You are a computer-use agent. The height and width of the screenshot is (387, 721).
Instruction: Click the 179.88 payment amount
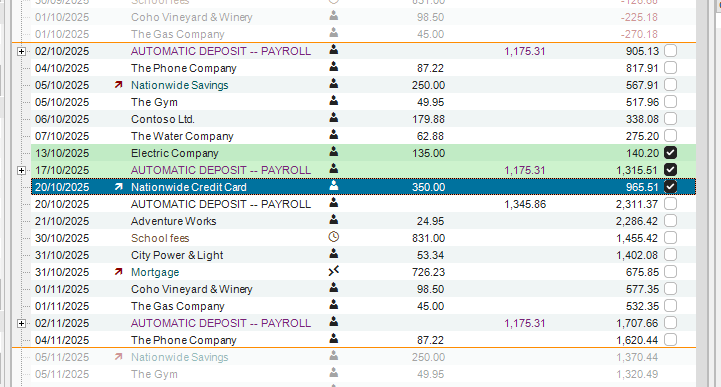(428, 119)
